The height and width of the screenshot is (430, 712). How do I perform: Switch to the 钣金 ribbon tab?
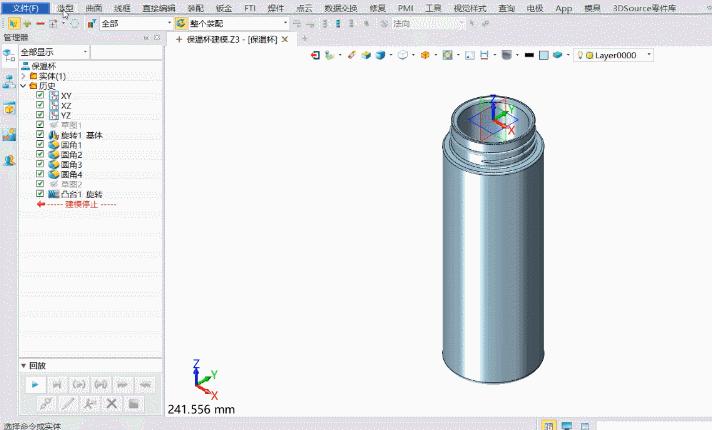pos(224,8)
